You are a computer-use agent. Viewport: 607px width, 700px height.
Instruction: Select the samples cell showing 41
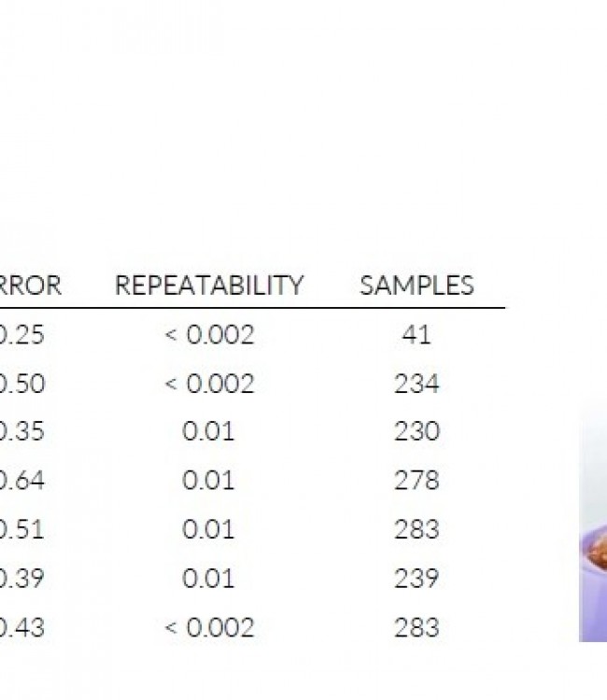416,335
